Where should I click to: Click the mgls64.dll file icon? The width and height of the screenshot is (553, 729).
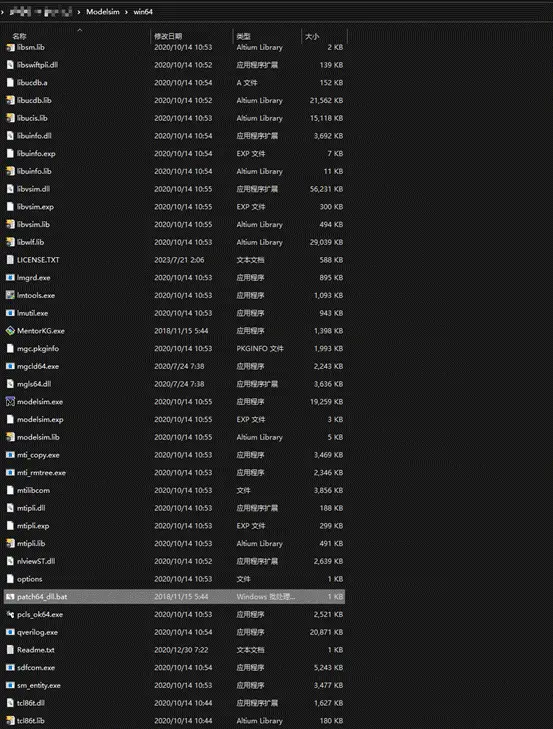pos(10,384)
